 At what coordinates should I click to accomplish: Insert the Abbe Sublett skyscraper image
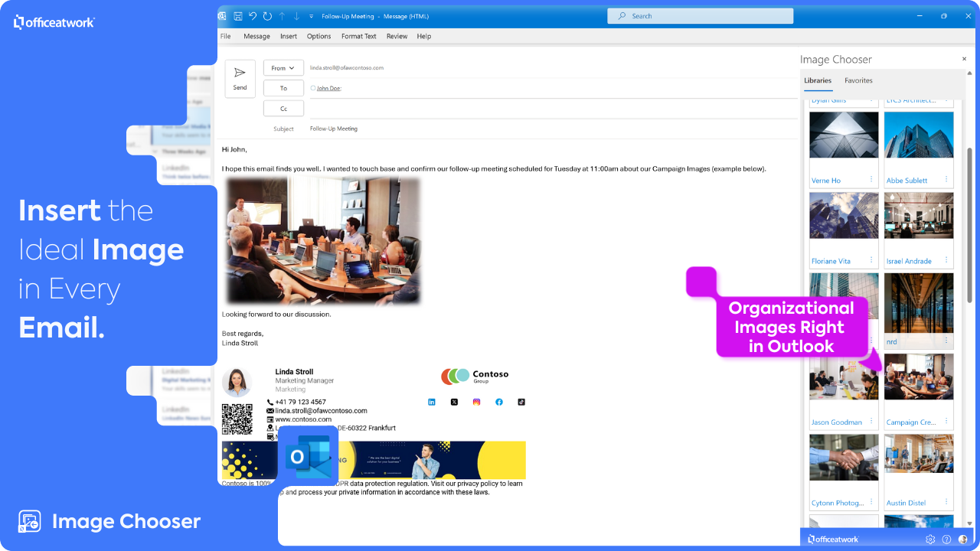click(x=919, y=135)
